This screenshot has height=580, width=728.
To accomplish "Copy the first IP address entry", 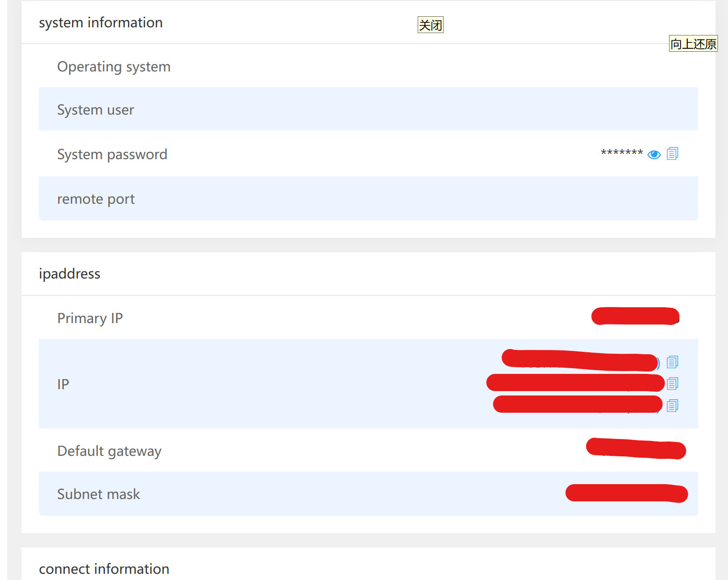I will [x=672, y=362].
